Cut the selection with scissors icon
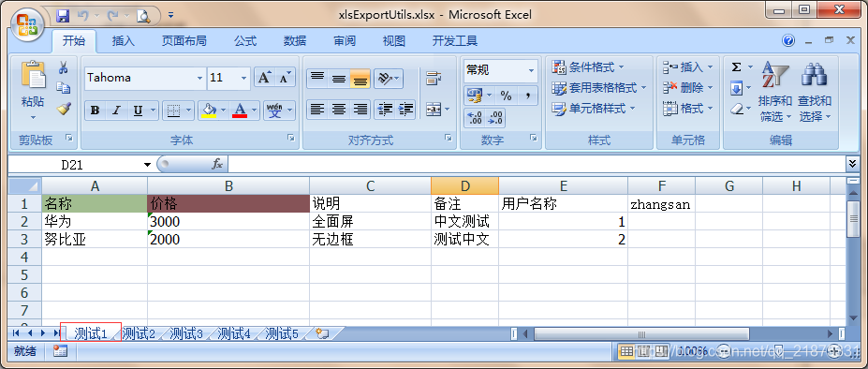The width and height of the screenshot is (868, 369). click(63, 68)
